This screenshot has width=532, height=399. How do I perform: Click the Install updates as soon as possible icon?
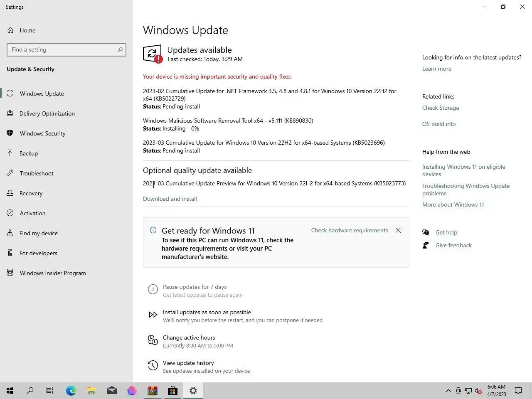[153, 315]
